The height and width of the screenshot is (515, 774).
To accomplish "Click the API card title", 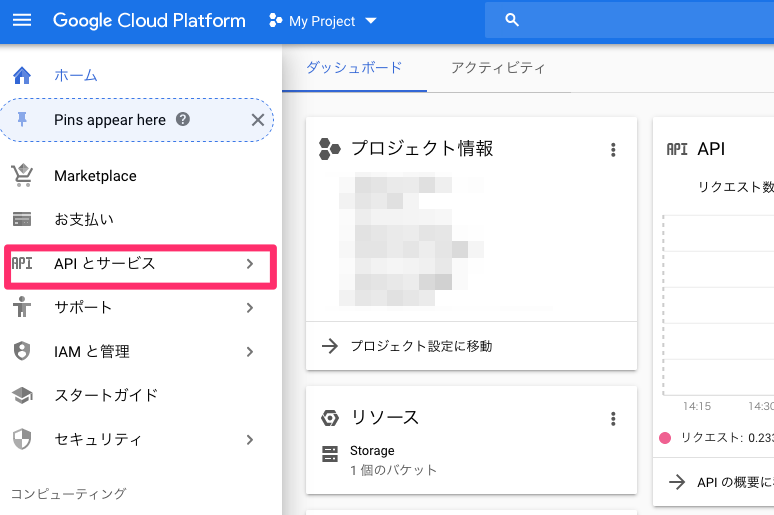I will point(711,149).
